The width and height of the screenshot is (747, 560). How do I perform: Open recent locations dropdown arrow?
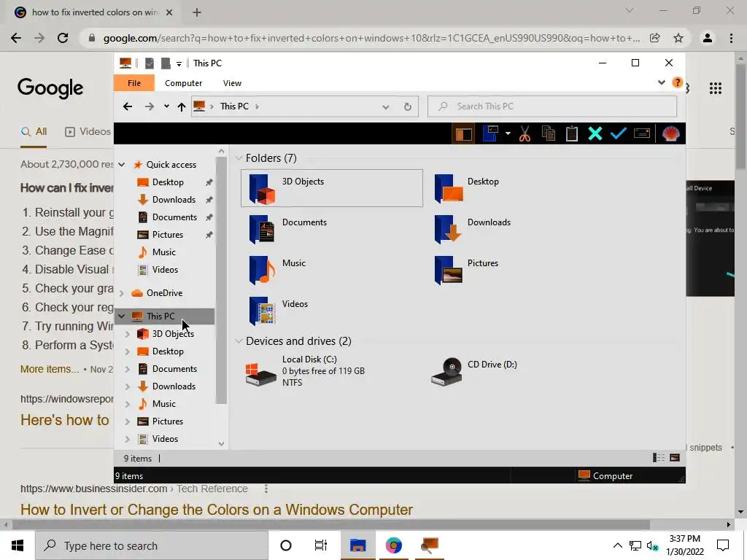click(x=166, y=106)
